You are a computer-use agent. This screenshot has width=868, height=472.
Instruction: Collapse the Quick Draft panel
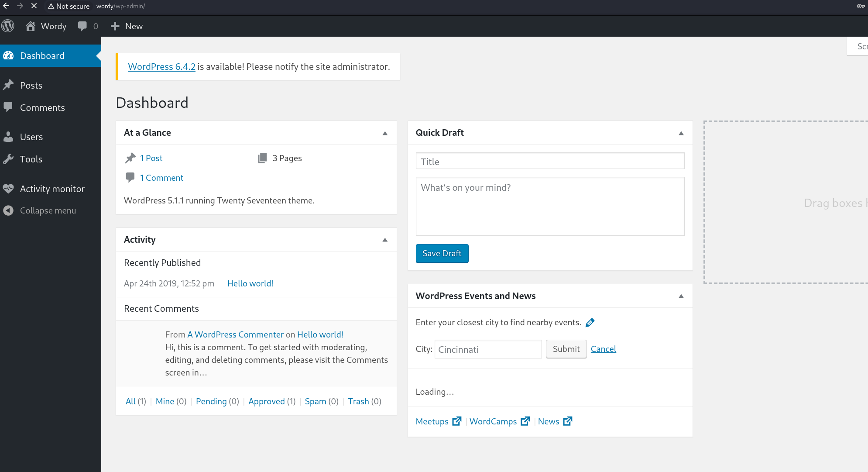point(681,133)
